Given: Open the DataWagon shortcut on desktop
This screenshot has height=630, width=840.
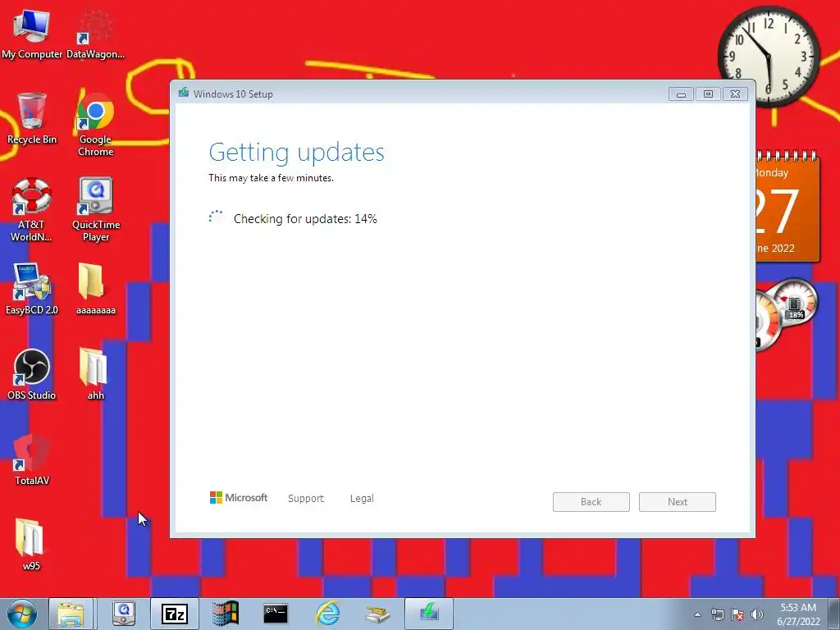Looking at the screenshot, I should pos(95,34).
